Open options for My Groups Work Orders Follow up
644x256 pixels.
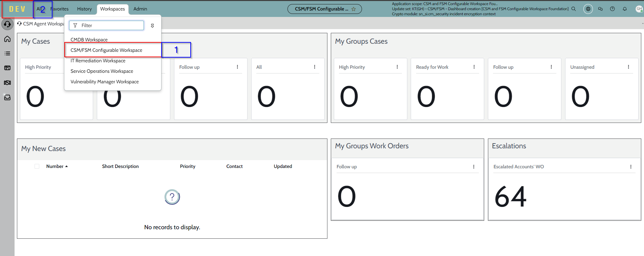[474, 167]
